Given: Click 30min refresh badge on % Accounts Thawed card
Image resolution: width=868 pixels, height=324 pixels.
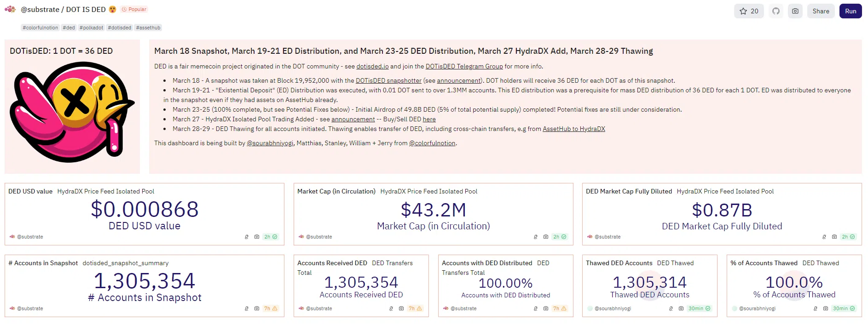Looking at the screenshot, I should 844,309.
